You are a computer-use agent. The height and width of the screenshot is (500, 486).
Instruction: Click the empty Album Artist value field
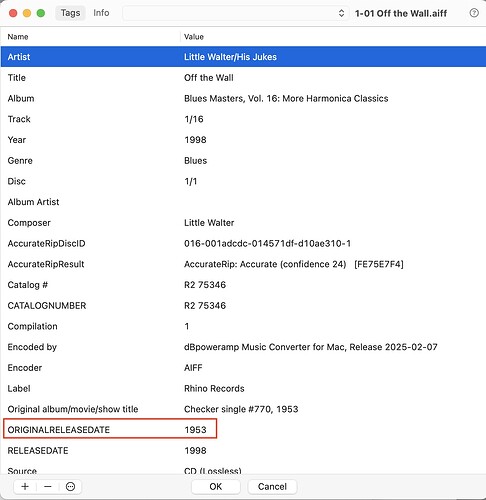pyautogui.click(x=333, y=202)
